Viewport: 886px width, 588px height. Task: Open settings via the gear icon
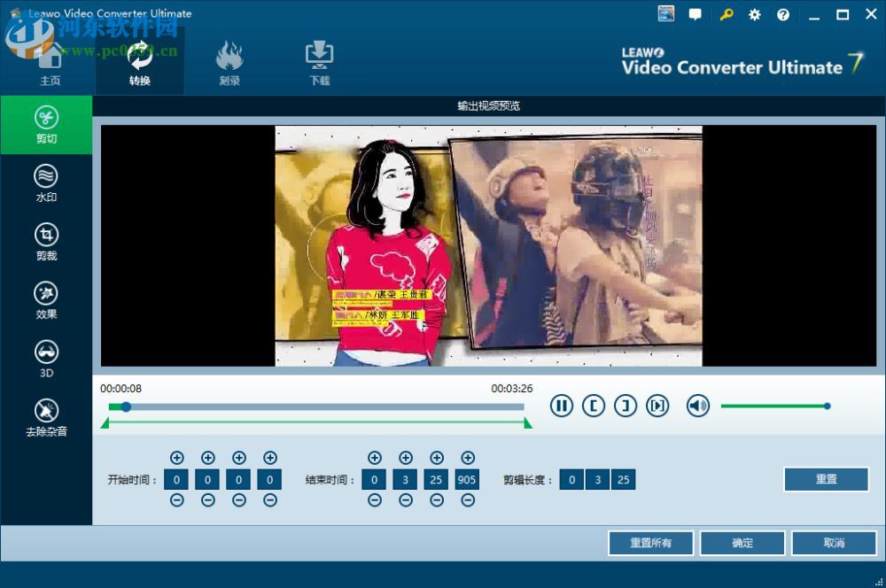754,14
